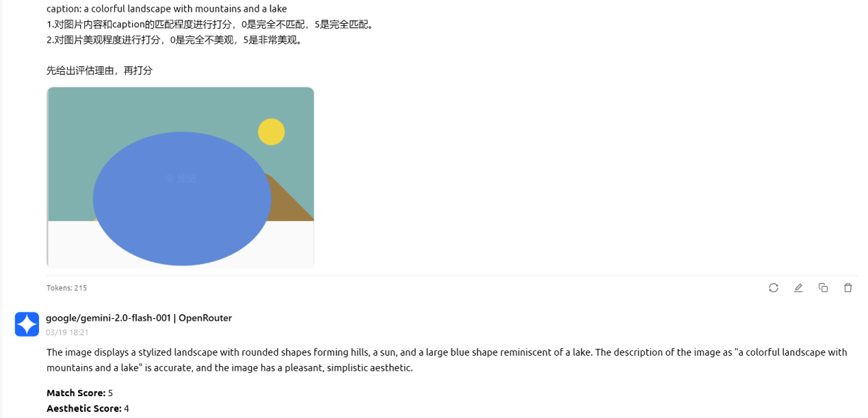The width and height of the screenshot is (868, 418).
Task: Edit the assistant message with the pencil icon
Action: (798, 287)
